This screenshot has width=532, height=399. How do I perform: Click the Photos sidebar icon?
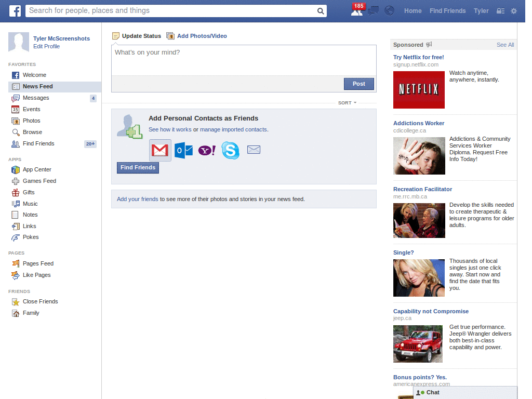coord(16,121)
